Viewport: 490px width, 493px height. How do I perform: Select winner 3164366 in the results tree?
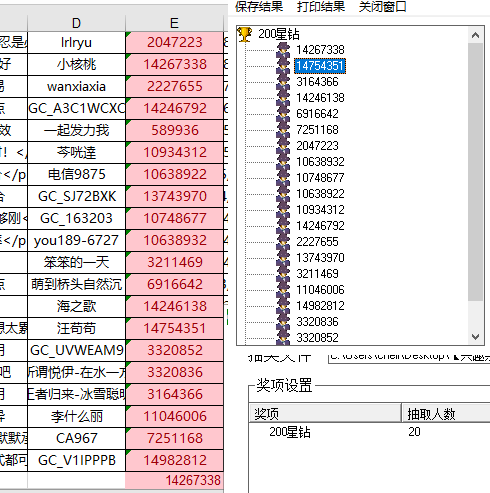coord(317,82)
